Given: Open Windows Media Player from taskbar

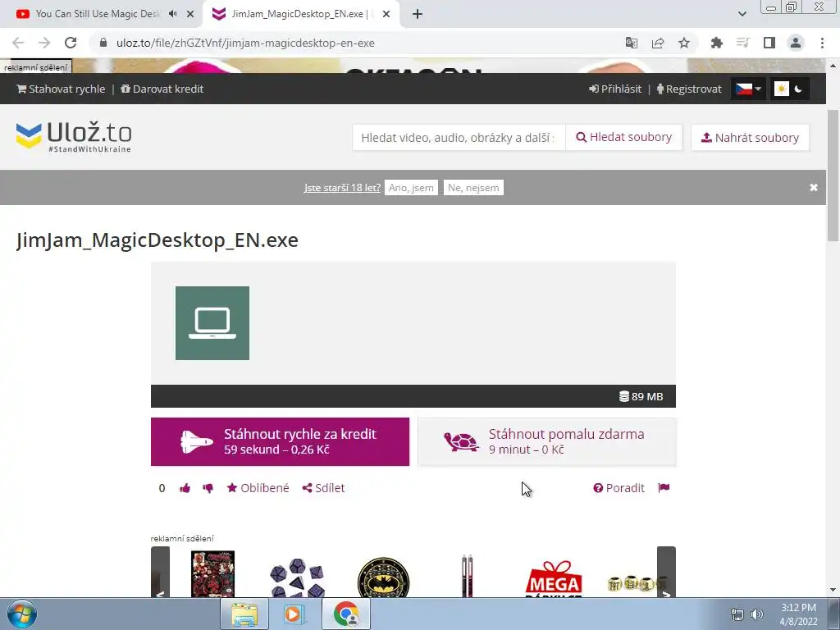Looking at the screenshot, I should (294, 614).
